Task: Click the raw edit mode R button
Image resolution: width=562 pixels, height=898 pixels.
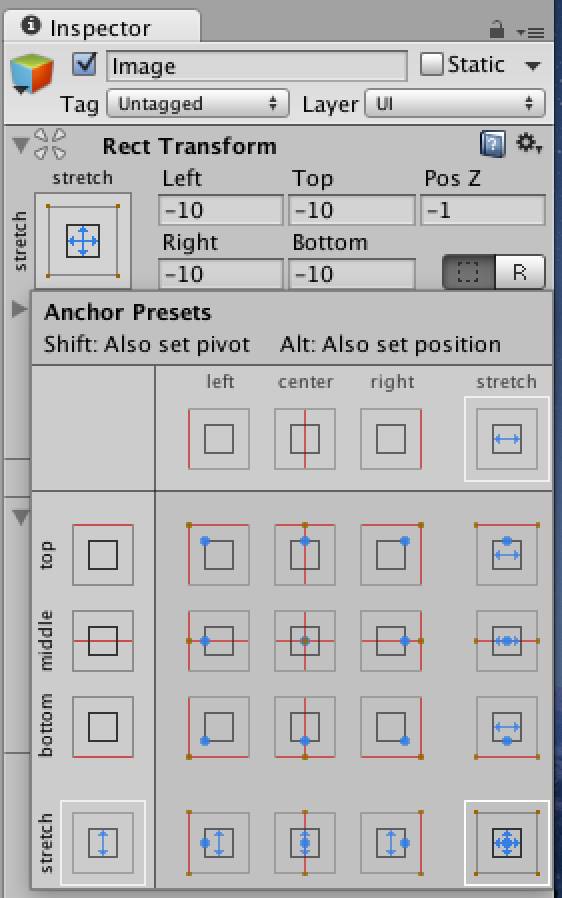Action: pyautogui.click(x=520, y=272)
